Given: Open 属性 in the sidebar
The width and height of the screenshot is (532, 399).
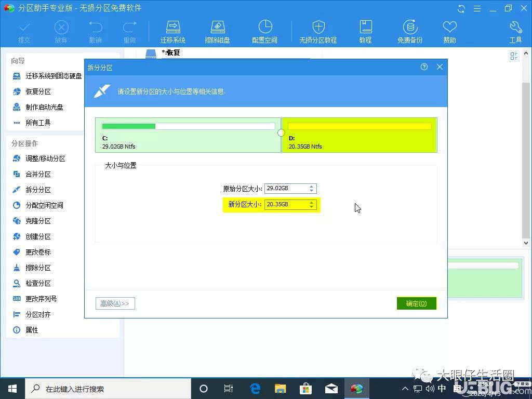Looking at the screenshot, I should tap(25, 330).
